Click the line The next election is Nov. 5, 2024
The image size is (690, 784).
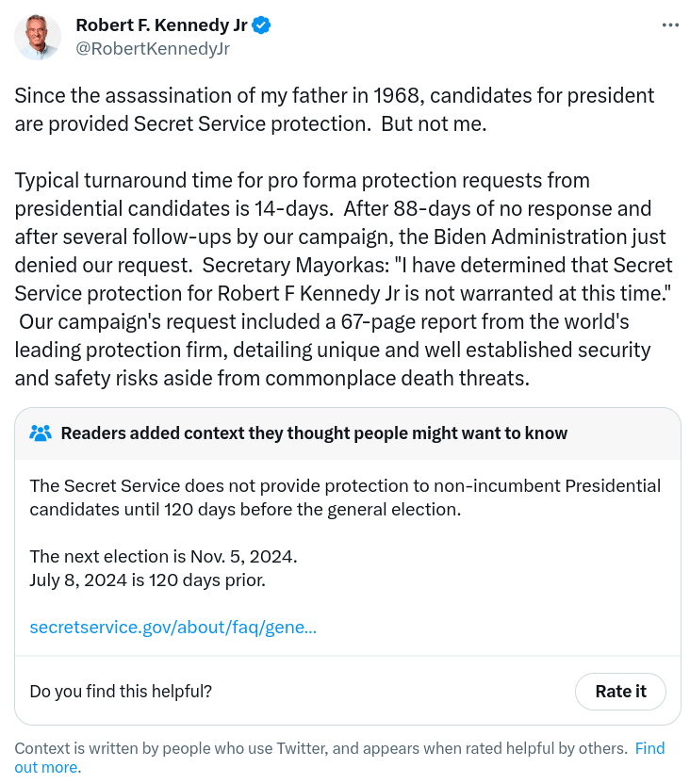[x=163, y=556]
